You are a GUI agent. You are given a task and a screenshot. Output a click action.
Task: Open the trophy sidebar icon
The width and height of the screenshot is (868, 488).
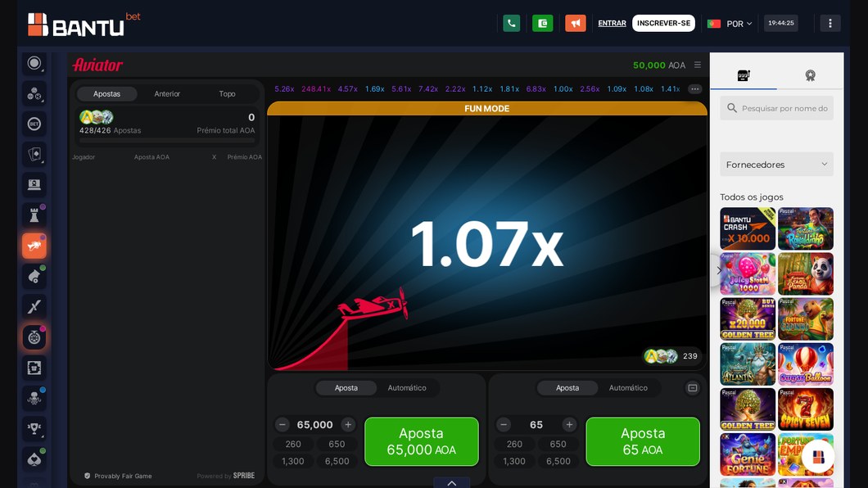(x=34, y=428)
